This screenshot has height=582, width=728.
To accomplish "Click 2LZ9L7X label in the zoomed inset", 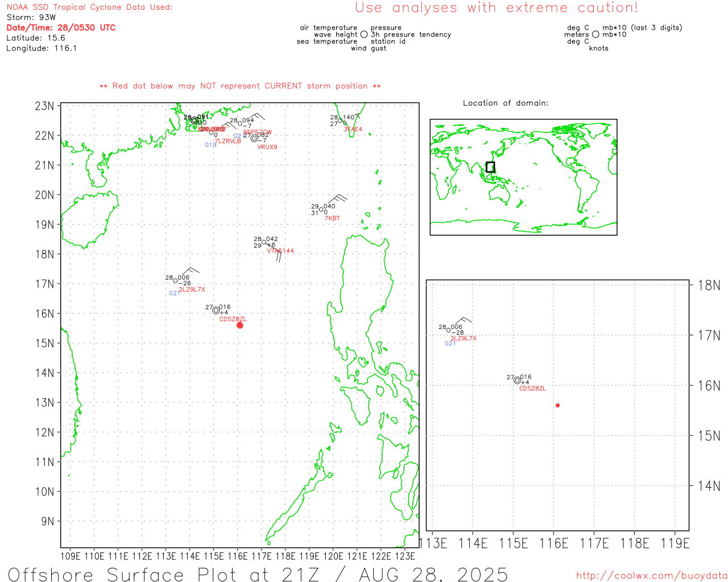I will tap(464, 338).
